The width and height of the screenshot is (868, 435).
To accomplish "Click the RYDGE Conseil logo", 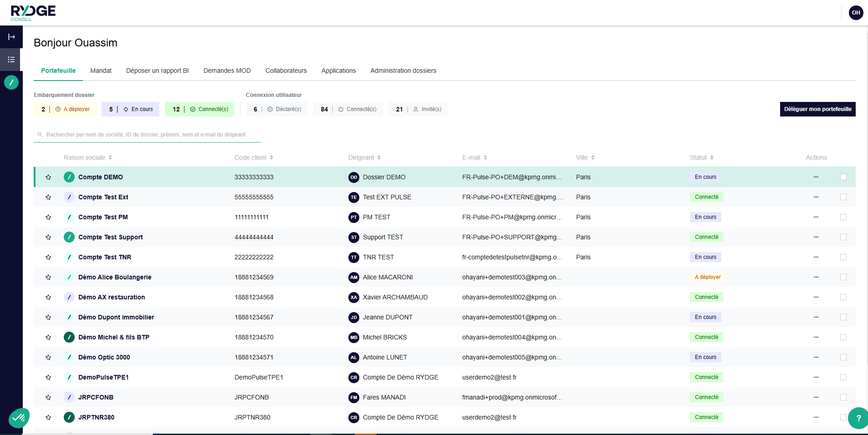I will pos(33,13).
